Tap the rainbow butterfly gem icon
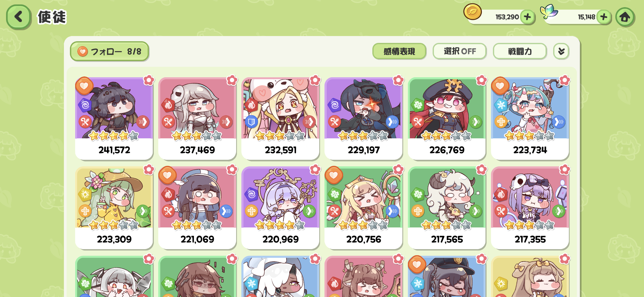This screenshot has height=297, width=644. click(x=549, y=12)
